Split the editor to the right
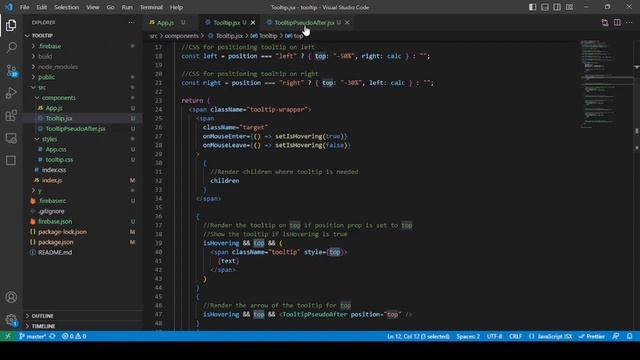 (x=617, y=22)
